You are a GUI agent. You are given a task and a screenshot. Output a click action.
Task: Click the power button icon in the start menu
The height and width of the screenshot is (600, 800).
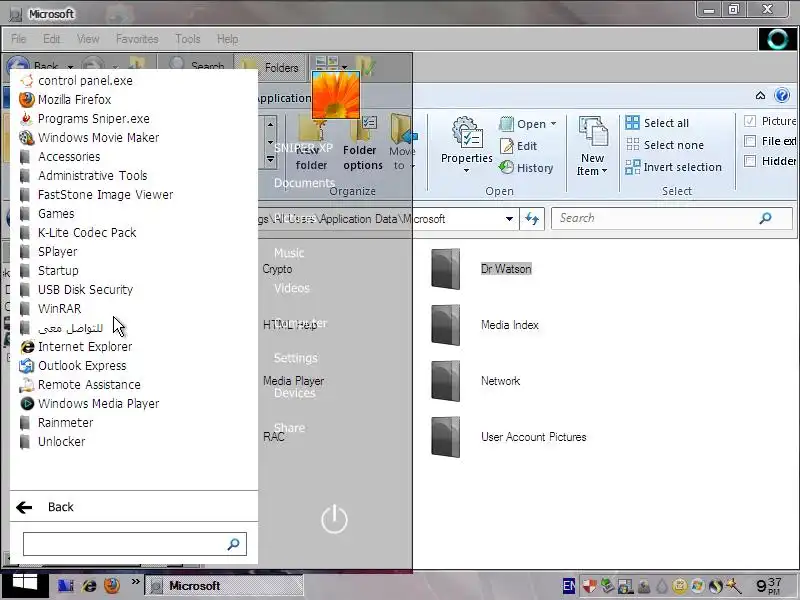pos(334,519)
